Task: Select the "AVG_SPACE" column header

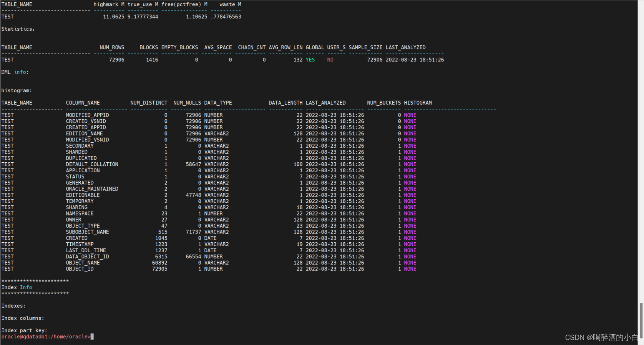Action: 218,48
